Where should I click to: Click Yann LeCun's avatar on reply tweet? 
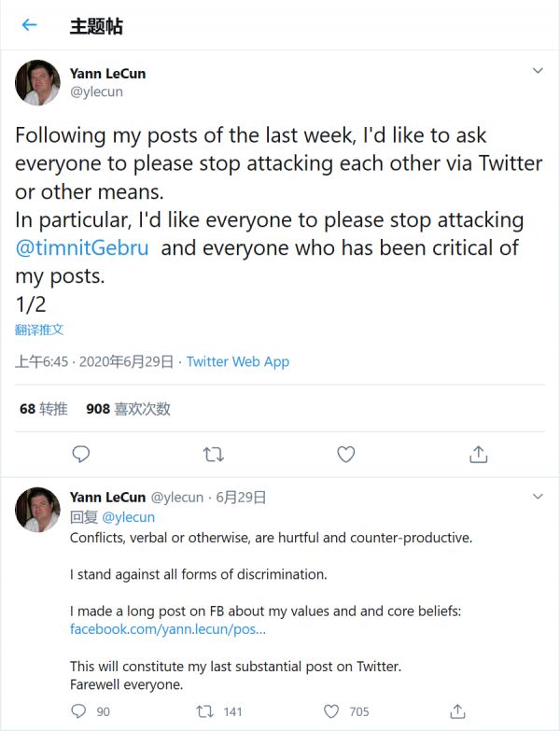[37, 509]
